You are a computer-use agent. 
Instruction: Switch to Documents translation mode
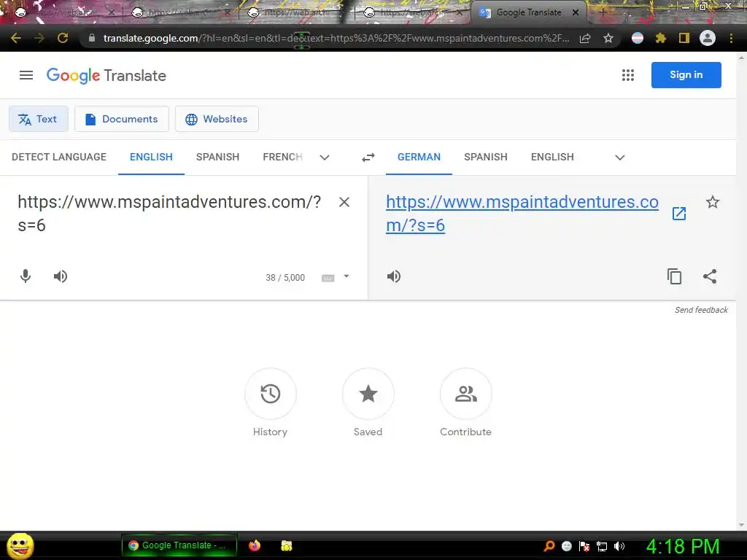(x=122, y=119)
